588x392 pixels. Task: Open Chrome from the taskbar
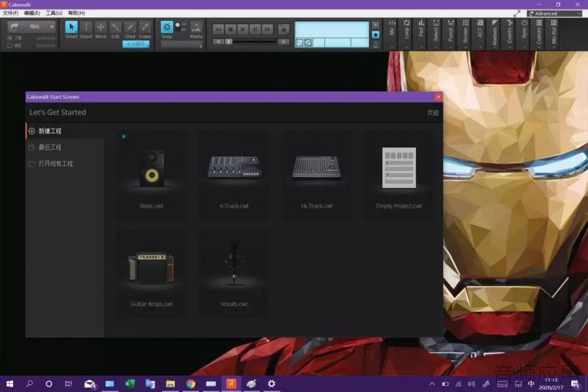pyautogui.click(x=190, y=384)
